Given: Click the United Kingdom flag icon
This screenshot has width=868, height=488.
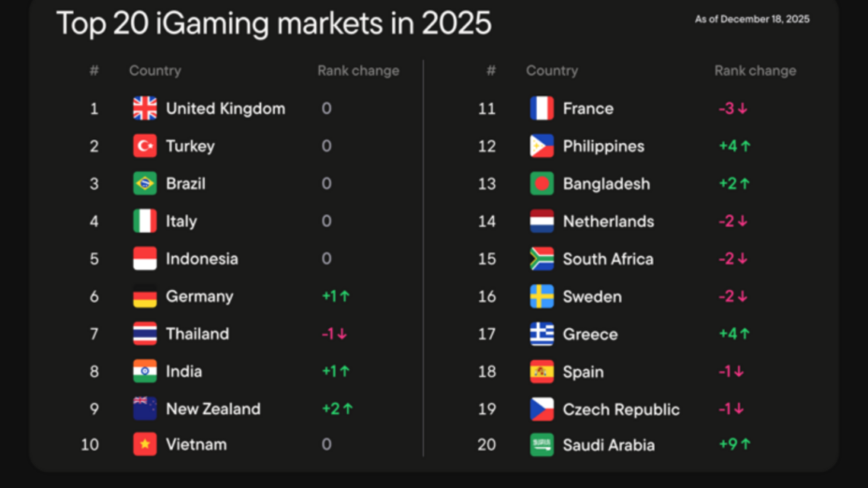Looking at the screenshot, I should pos(145,109).
